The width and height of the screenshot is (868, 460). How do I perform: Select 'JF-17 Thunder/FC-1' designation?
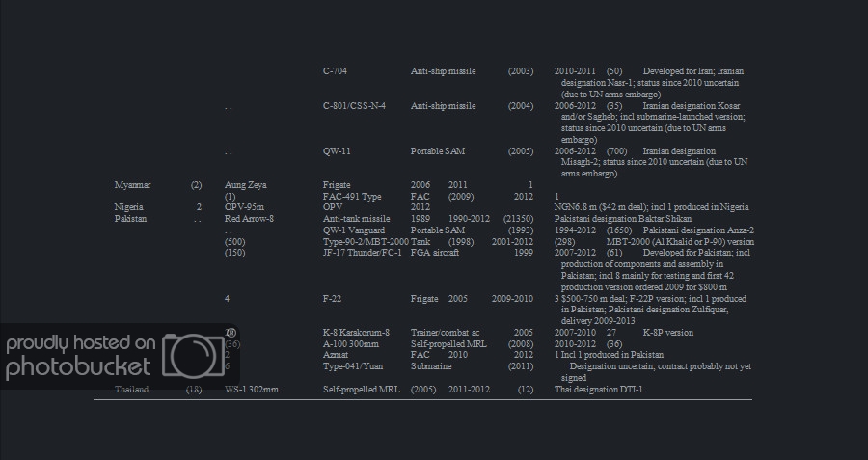(362, 253)
